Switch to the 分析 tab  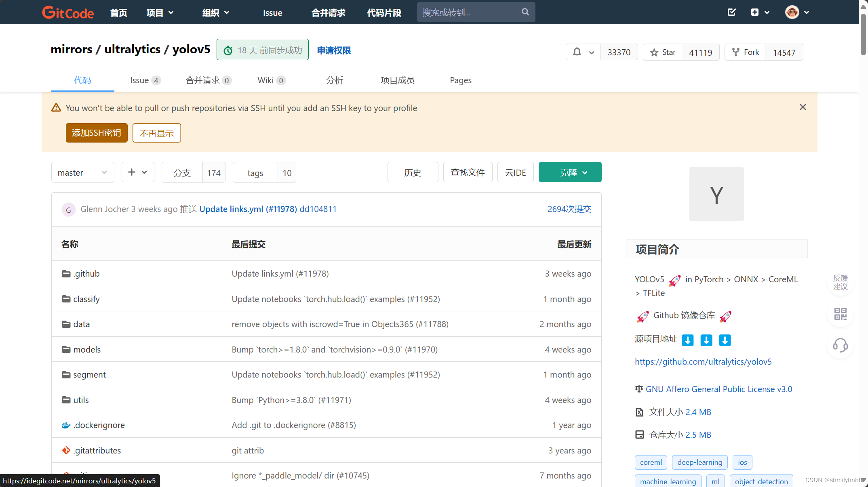click(x=335, y=80)
